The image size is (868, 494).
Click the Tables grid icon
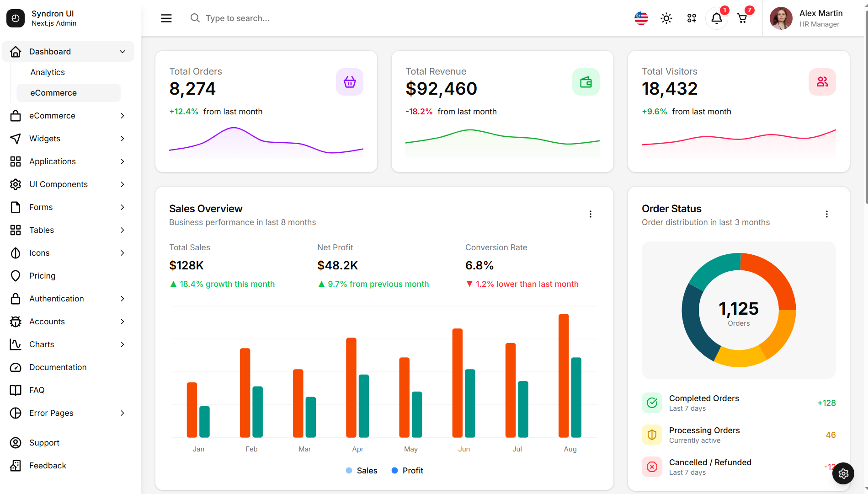[x=16, y=230]
